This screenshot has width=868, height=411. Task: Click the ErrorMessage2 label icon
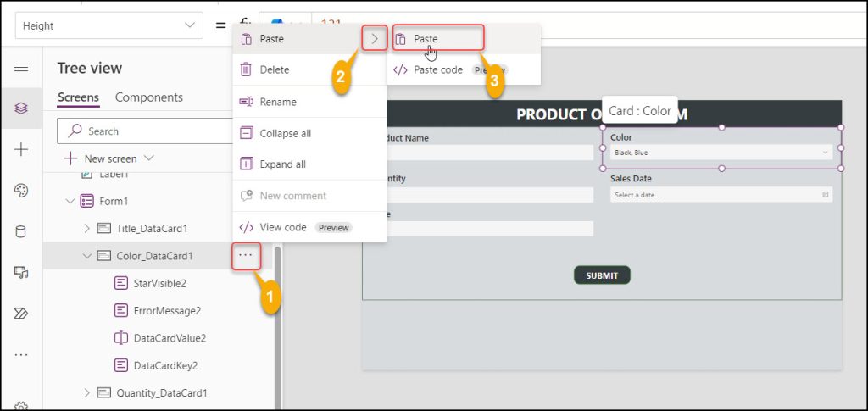(121, 310)
